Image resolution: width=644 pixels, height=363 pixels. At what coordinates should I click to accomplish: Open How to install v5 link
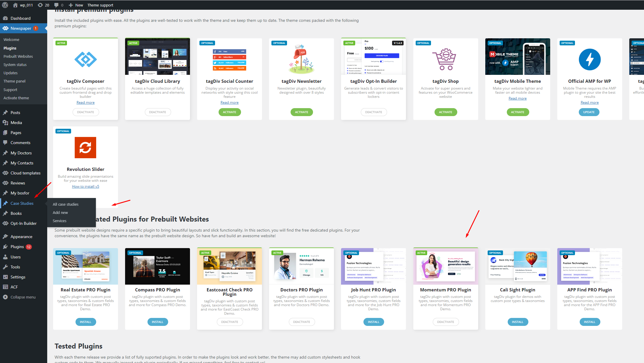(86, 187)
